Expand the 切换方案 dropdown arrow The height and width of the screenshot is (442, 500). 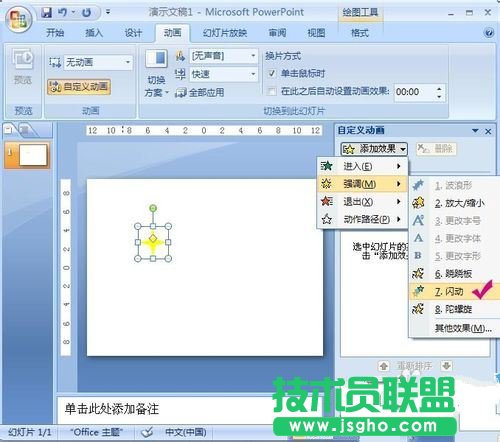pyautogui.click(x=167, y=92)
